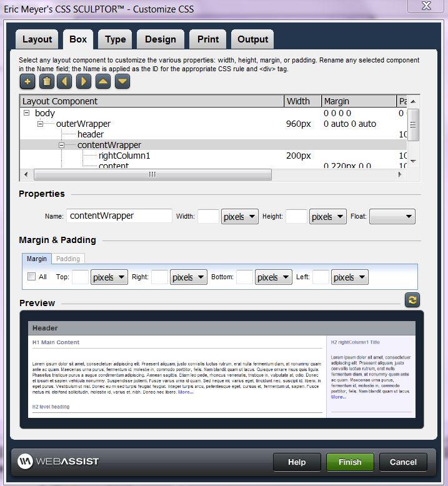Select the rightColumn1 row
Viewport: 448px width, 486px height.
click(213, 156)
